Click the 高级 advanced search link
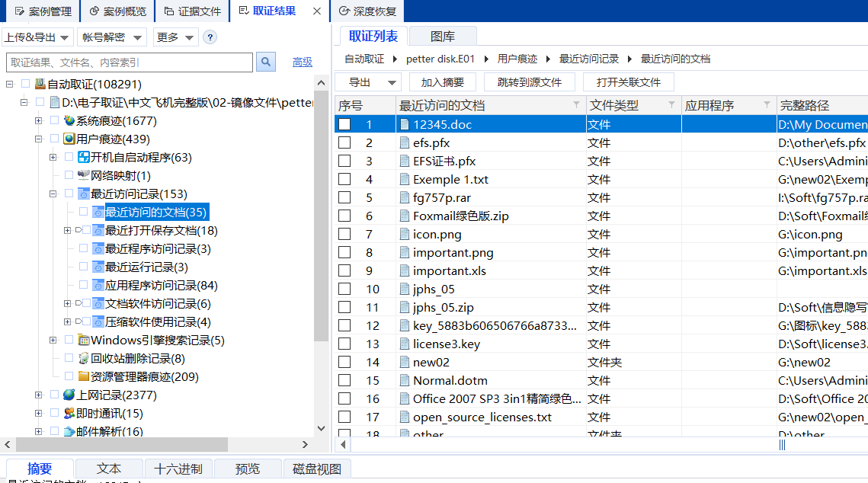This screenshot has height=483, width=868. 303,62
